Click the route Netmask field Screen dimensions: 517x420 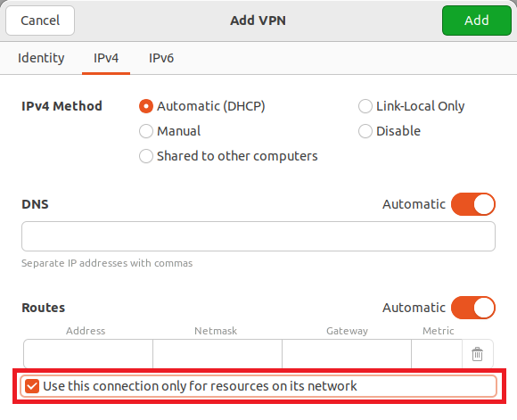coord(217,354)
